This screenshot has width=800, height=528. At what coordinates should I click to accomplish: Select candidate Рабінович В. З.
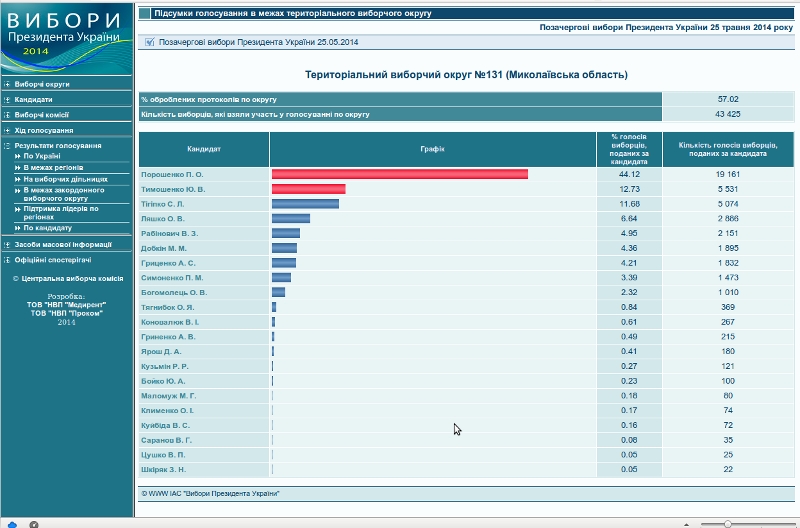[x=169, y=234]
